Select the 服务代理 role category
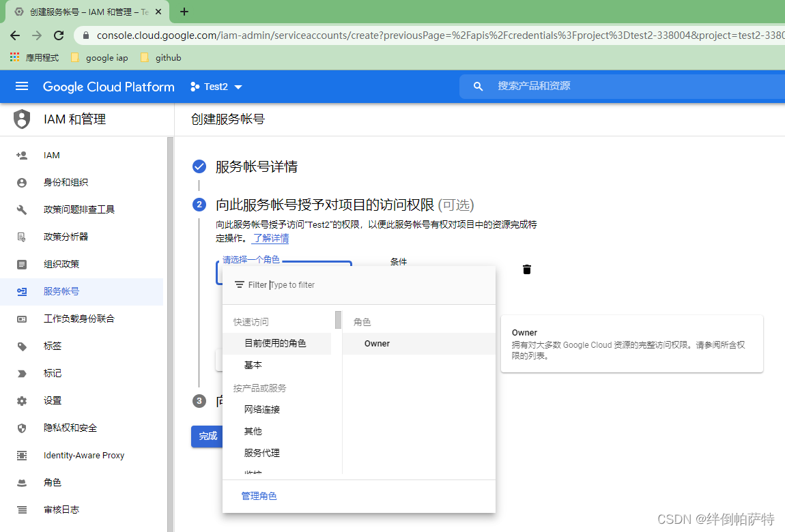This screenshot has height=532, width=785. point(277,454)
